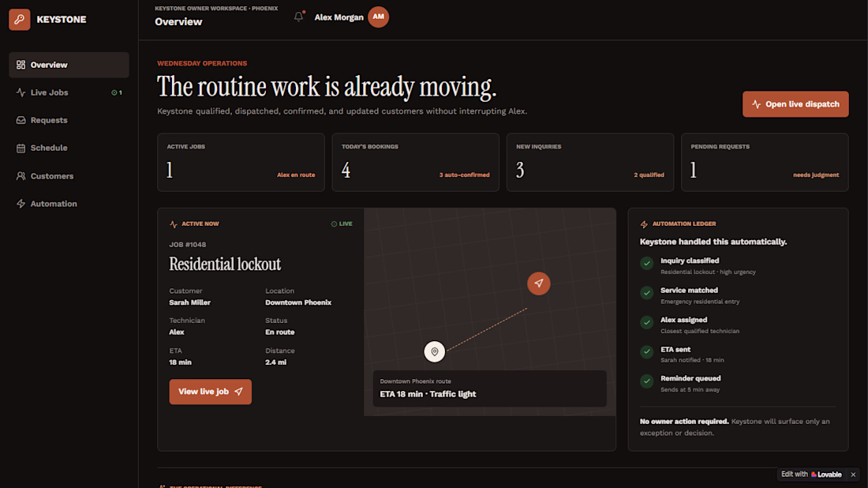Click the Schedule calendar icon
868x488 pixels.
(x=21, y=148)
